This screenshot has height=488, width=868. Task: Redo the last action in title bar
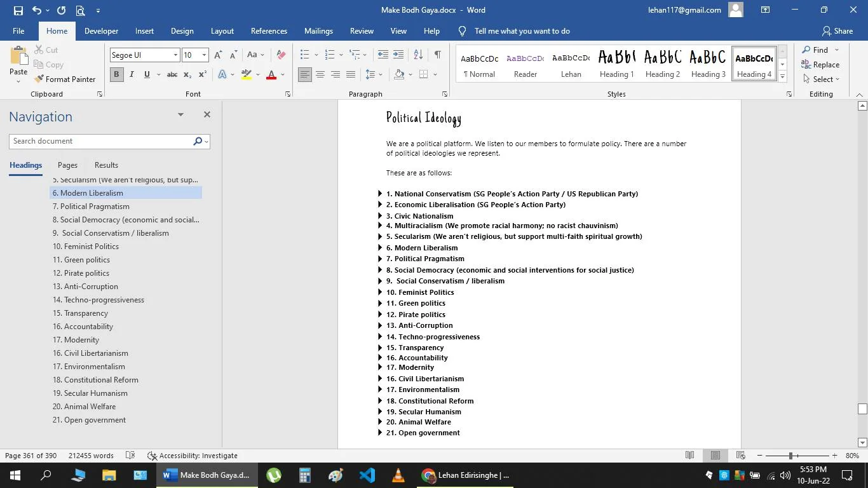(61, 10)
